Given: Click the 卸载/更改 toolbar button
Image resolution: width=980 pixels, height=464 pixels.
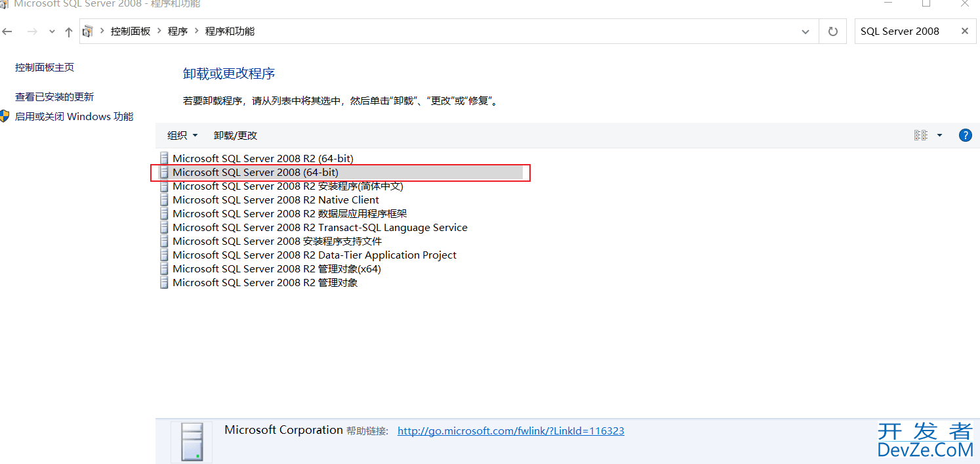Looking at the screenshot, I should point(235,135).
